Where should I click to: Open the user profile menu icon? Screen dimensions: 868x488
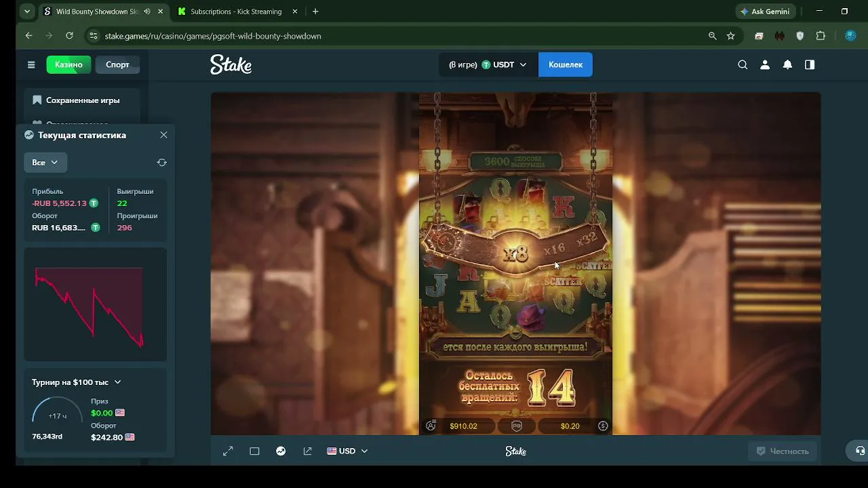coord(765,65)
